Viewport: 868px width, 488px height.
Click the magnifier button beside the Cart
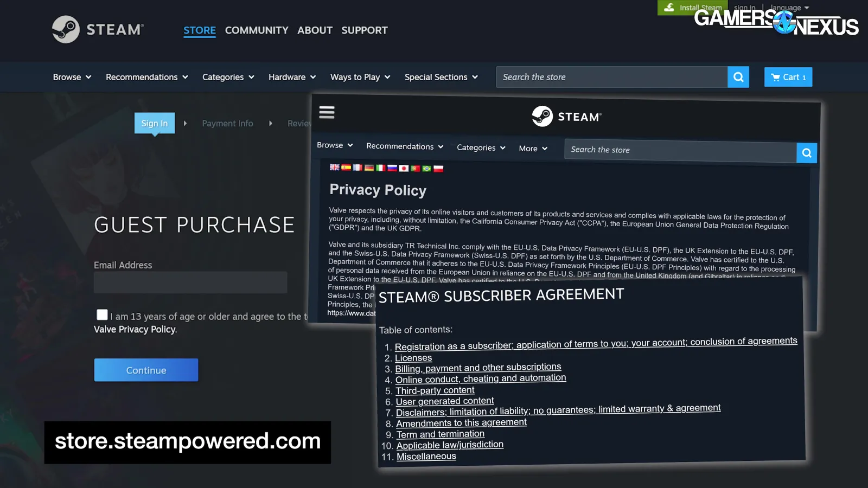click(738, 77)
